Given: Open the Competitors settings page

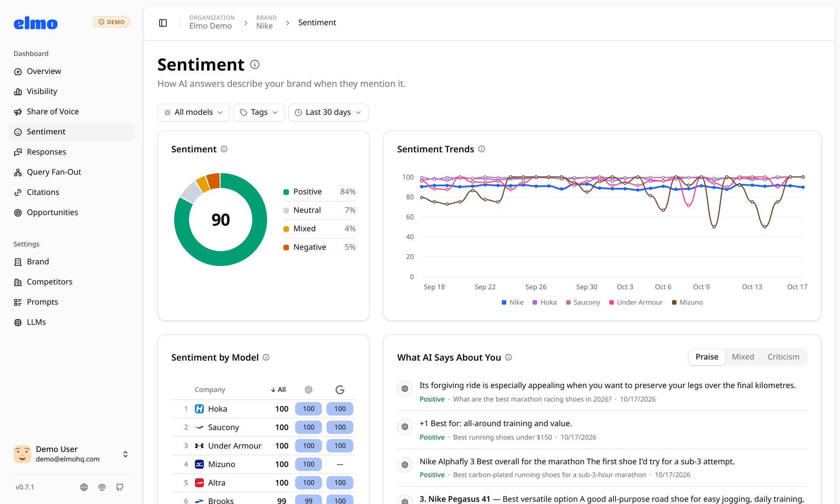Looking at the screenshot, I should pos(71,282).
